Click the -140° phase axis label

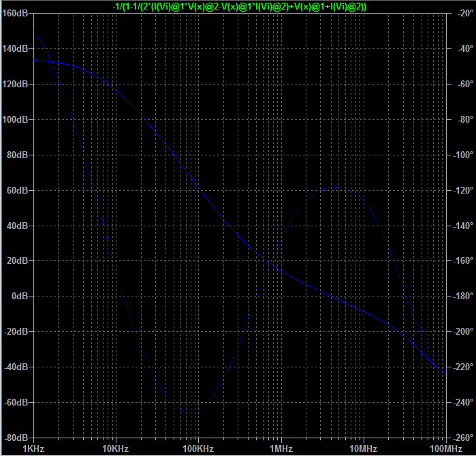tap(463, 226)
